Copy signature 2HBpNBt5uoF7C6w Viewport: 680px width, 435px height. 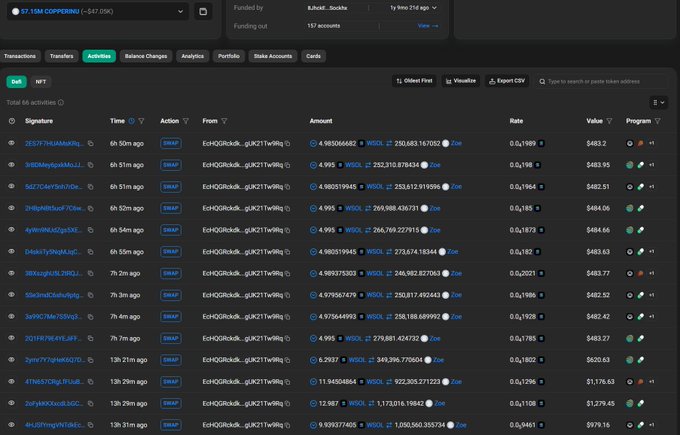pos(90,208)
